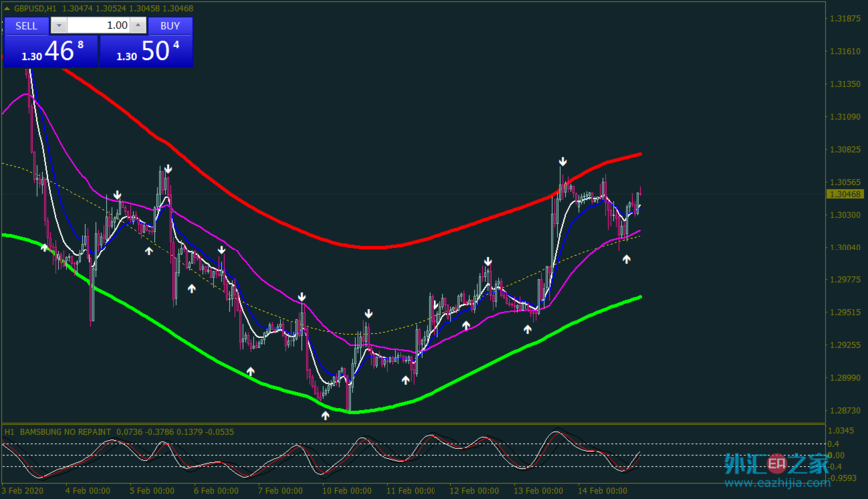Decrease lot volume with down arrow
This screenshot has width=868, height=499.
(x=59, y=25)
